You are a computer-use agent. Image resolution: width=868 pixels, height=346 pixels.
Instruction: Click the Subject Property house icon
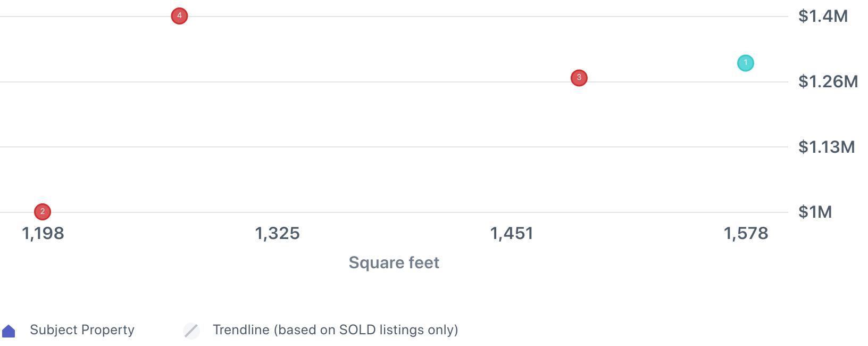tap(9, 331)
